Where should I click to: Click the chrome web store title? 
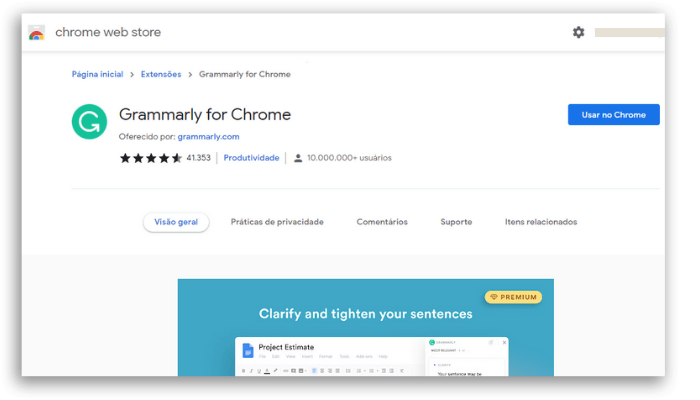click(x=108, y=32)
